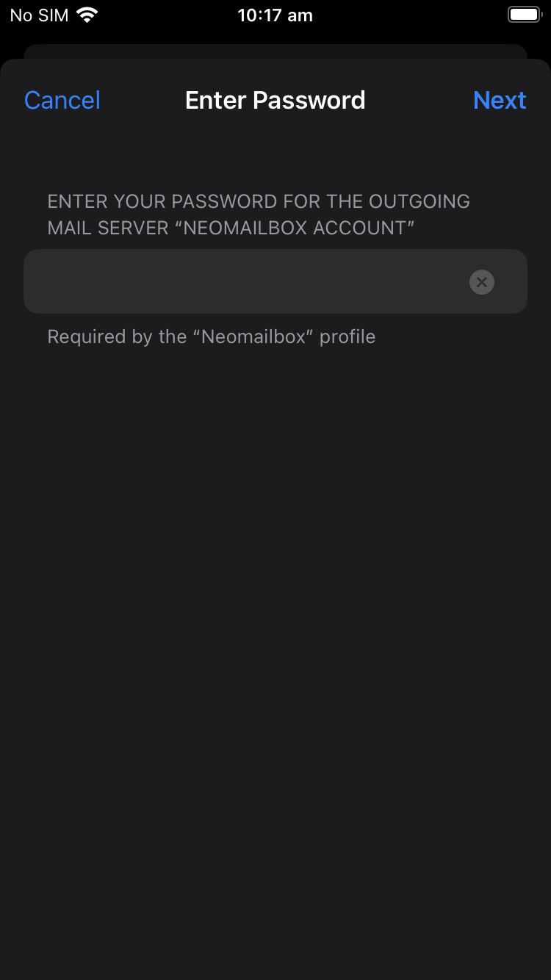Tap the Enter Password title
The image size is (551, 980).
tap(275, 100)
